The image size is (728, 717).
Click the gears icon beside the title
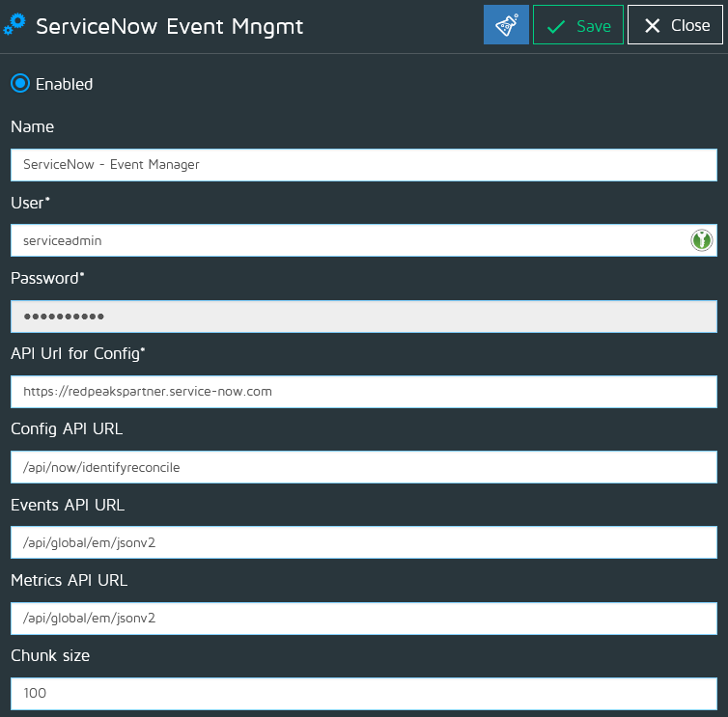[14, 25]
